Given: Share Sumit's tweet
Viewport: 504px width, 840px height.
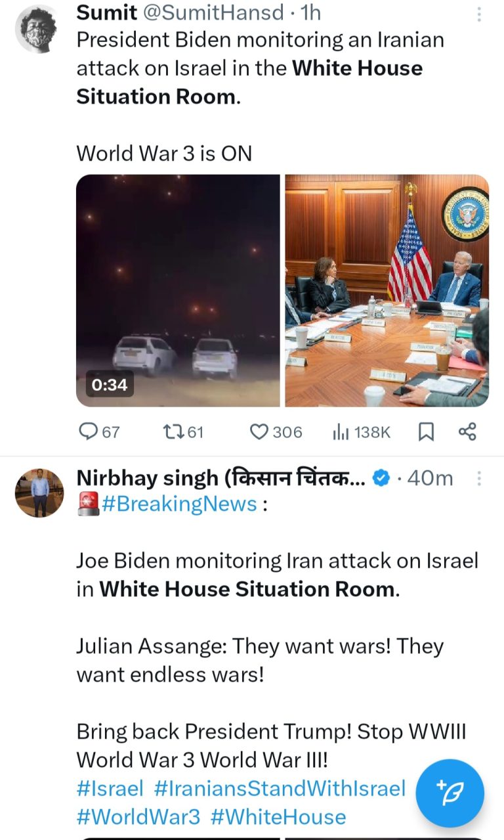Looking at the screenshot, I should coord(467,431).
